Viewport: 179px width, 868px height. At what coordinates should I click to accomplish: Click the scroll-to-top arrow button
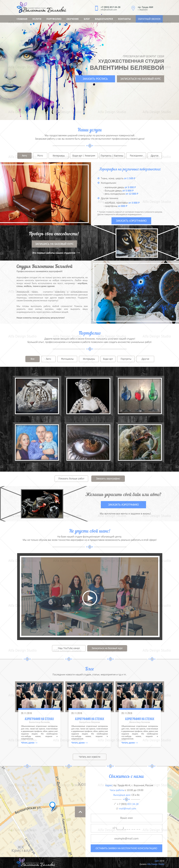pos(80,811)
